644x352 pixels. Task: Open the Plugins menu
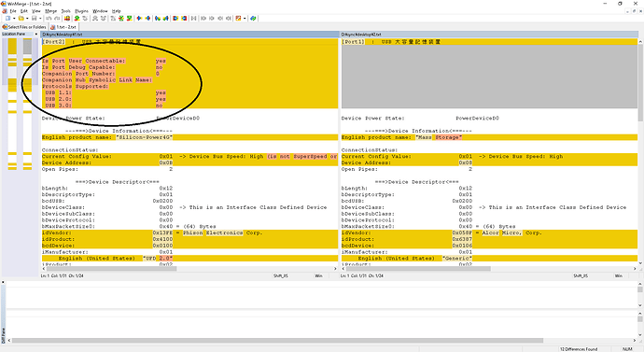[82, 11]
